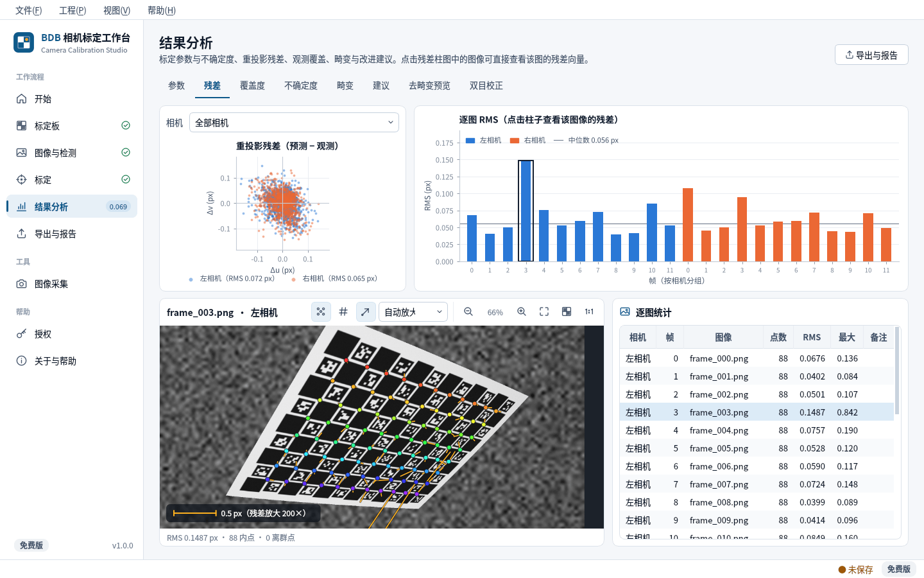Open the 视图(V) menu

click(117, 10)
